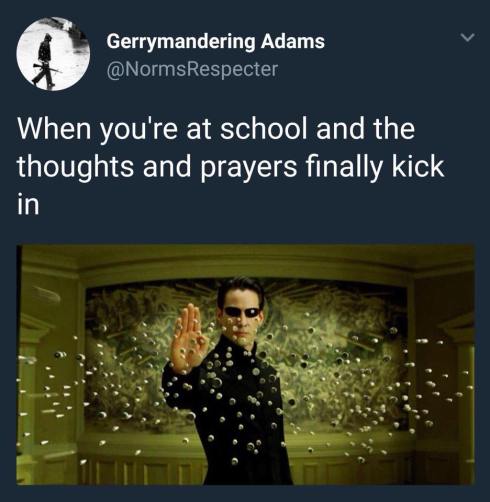Screen dimensions: 490x502
Task: Open the @NormsRespecter handle link
Action: coord(192,69)
